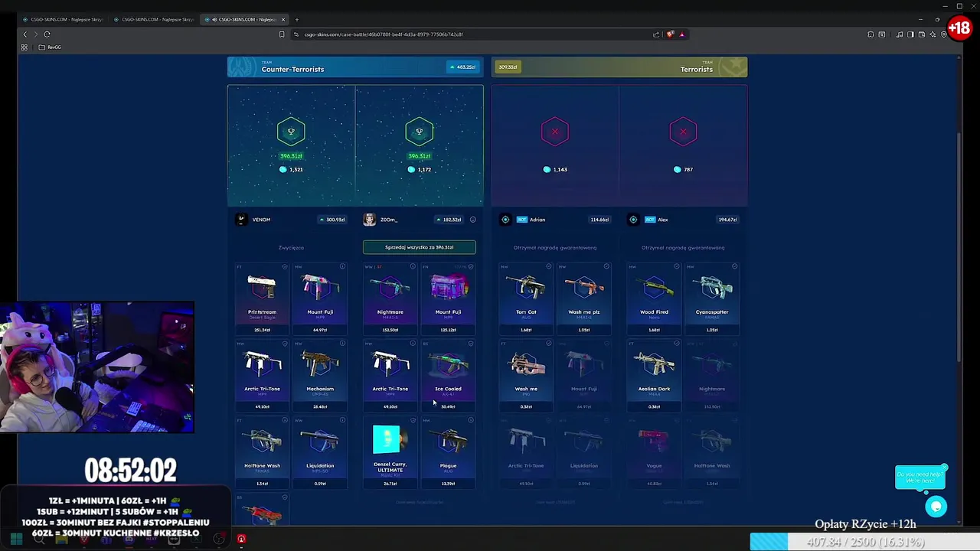This screenshot has width=980, height=551.
Task: Click the 12.39zł price under Plague
Action: click(448, 483)
